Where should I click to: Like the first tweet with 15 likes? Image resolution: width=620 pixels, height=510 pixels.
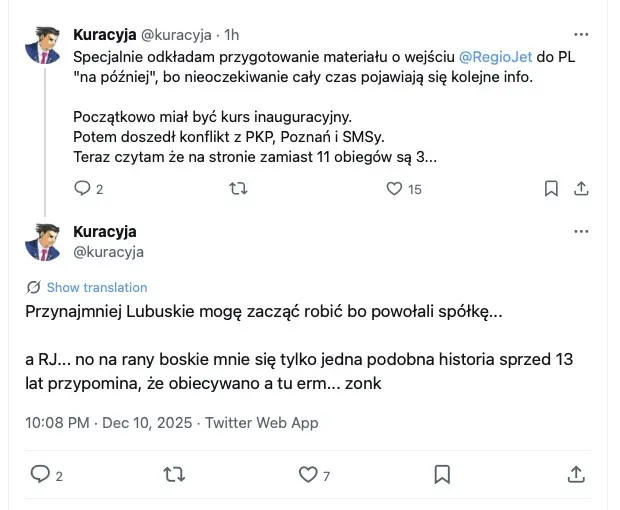coord(394,188)
